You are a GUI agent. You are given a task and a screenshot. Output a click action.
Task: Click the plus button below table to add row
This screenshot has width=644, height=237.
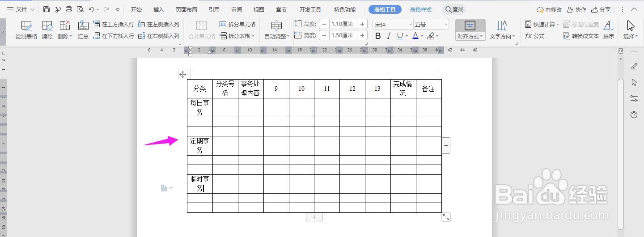click(314, 217)
